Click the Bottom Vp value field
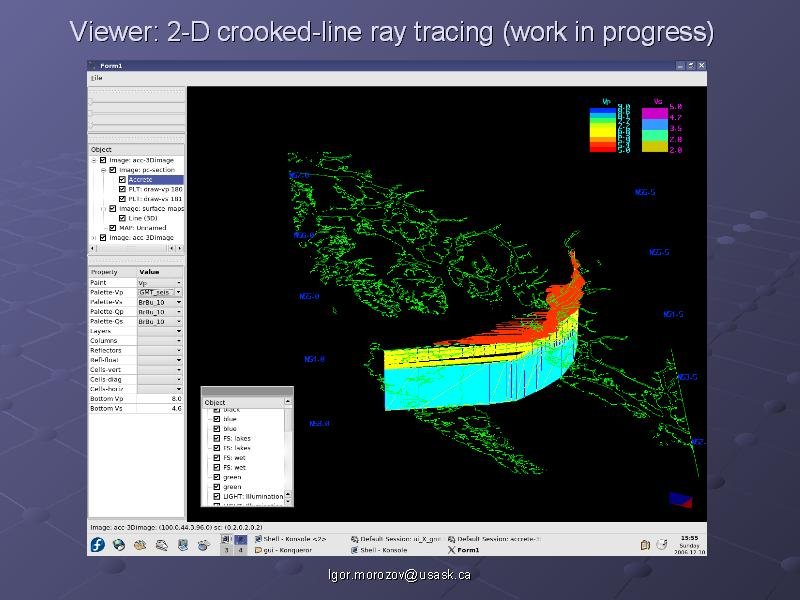 pos(160,398)
